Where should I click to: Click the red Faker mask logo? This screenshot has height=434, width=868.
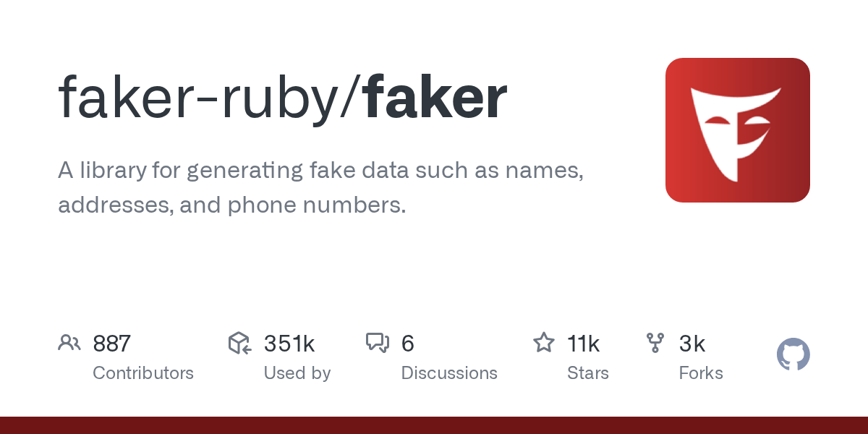(x=738, y=130)
